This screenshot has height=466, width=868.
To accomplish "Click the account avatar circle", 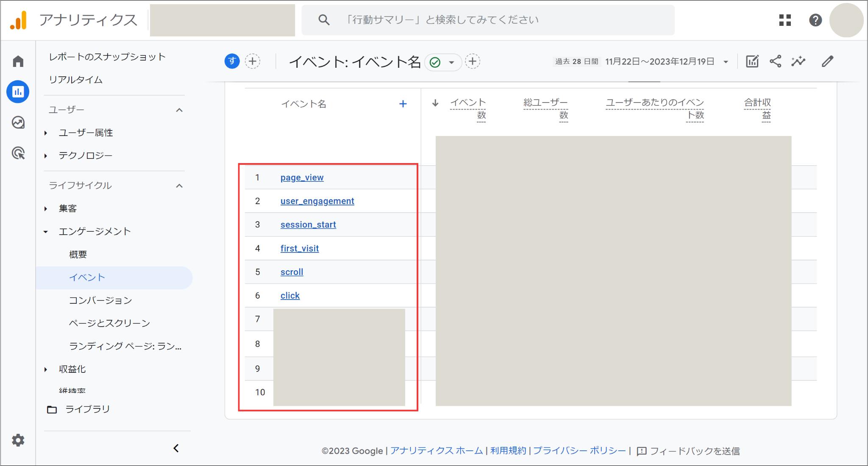I will pos(846,20).
